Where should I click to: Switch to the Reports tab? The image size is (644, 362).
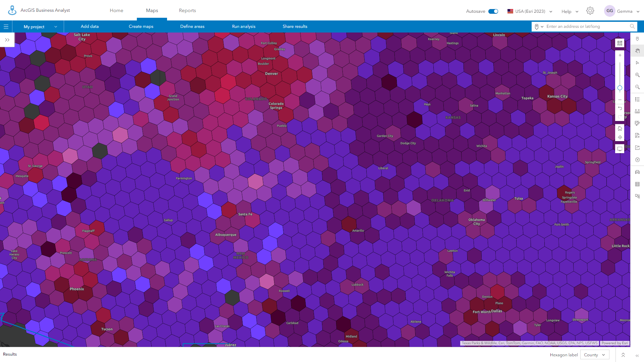click(187, 10)
